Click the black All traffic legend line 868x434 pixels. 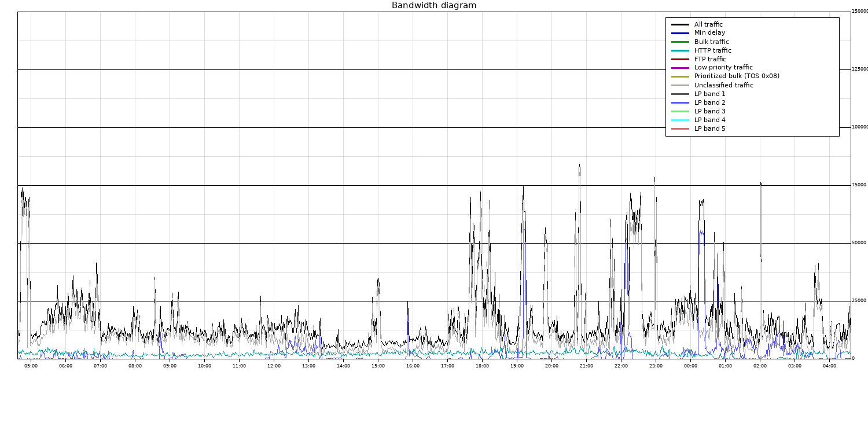click(680, 25)
